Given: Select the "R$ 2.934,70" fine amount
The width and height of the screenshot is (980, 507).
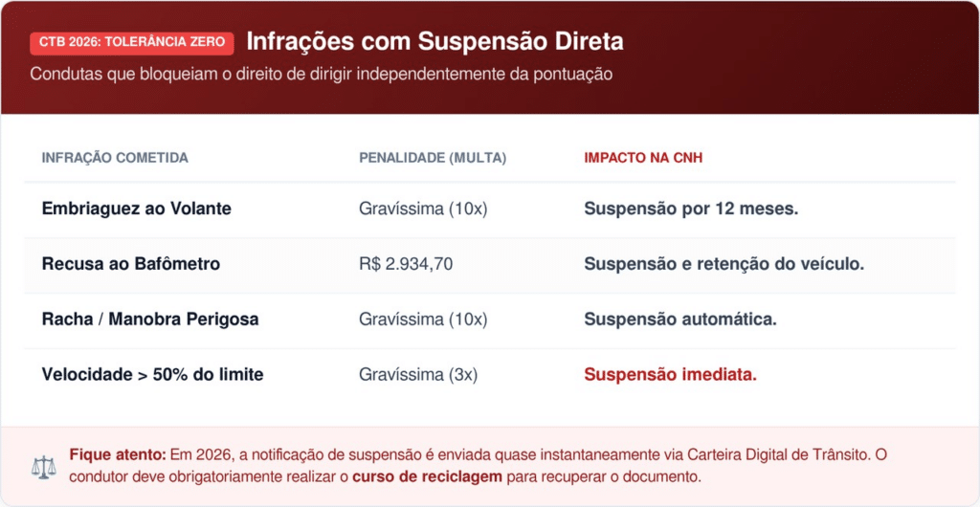Looking at the screenshot, I should coord(406,264).
